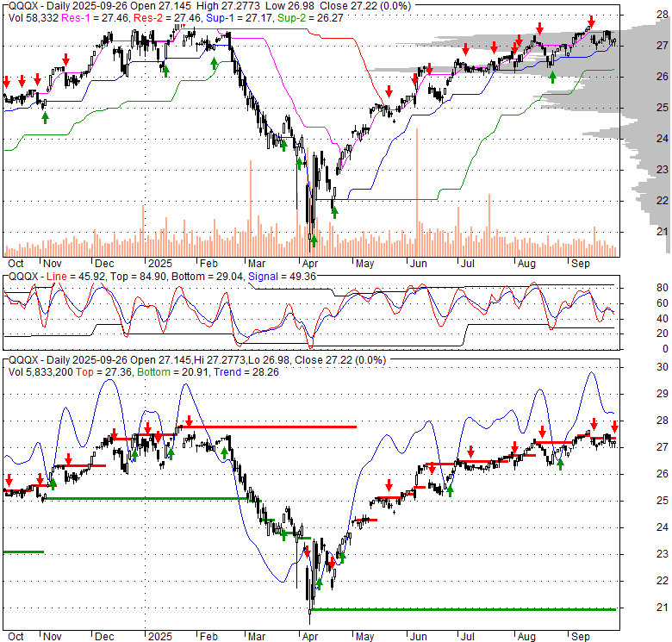
Task: Click the Mar label on top chart time axis
Action: 257,264
